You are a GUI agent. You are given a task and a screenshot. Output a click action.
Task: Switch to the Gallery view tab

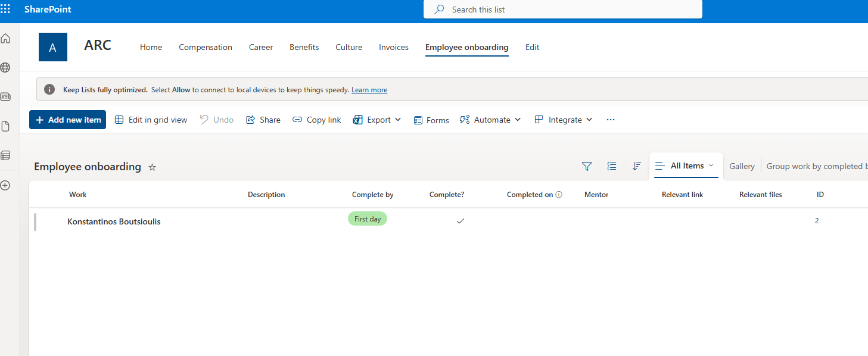[742, 167]
